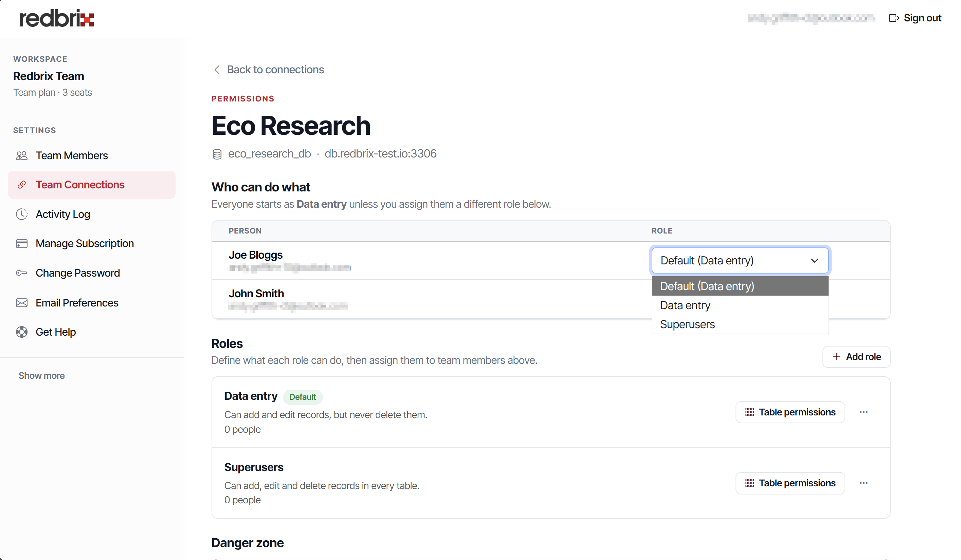
Task: Click the eco_research_db database name
Action: [x=270, y=154]
